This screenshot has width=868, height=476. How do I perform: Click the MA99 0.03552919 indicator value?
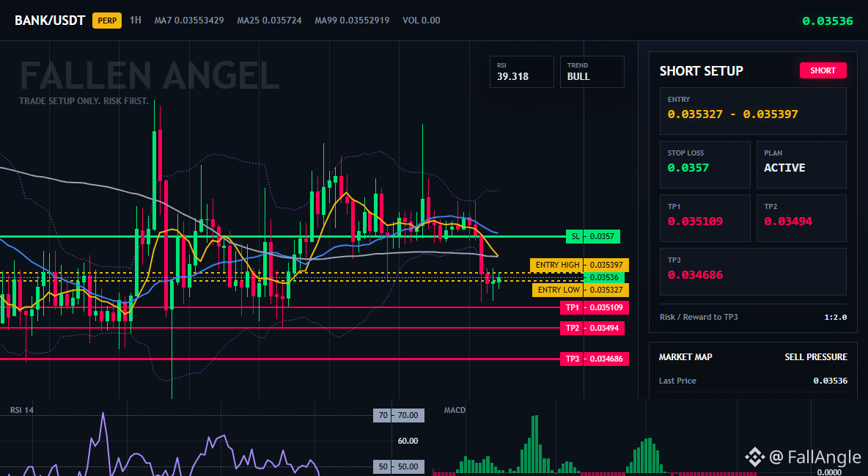coord(352,21)
